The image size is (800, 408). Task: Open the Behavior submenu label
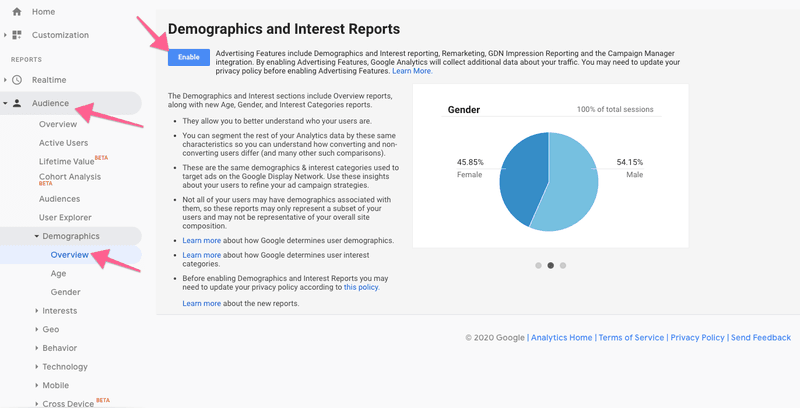(x=60, y=348)
